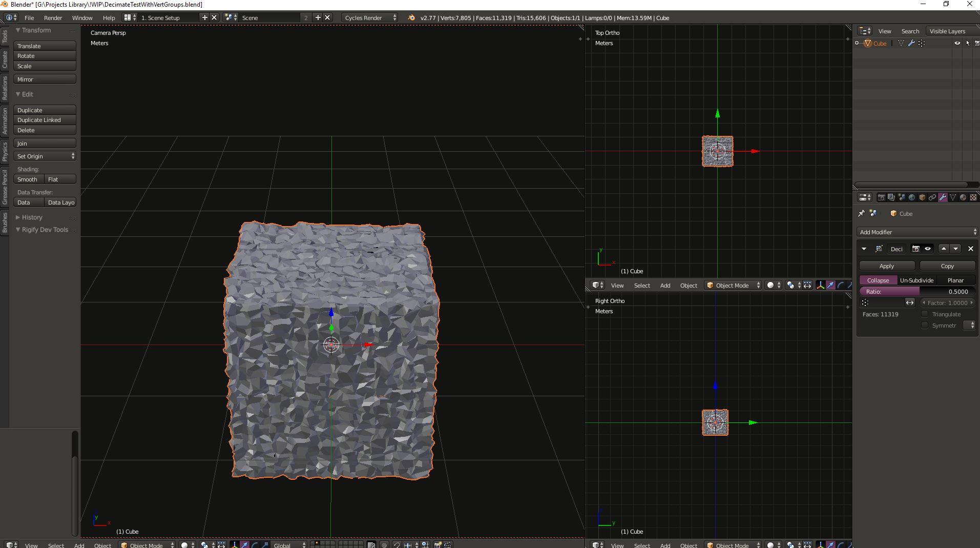Expand the History panel
Viewport: 980px width, 548px height.
(32, 217)
